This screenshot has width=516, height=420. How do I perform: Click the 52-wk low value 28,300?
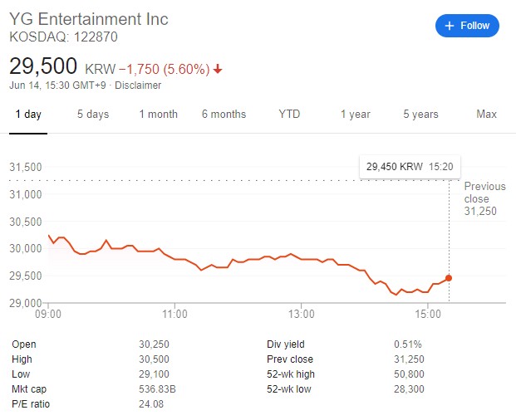409,389
